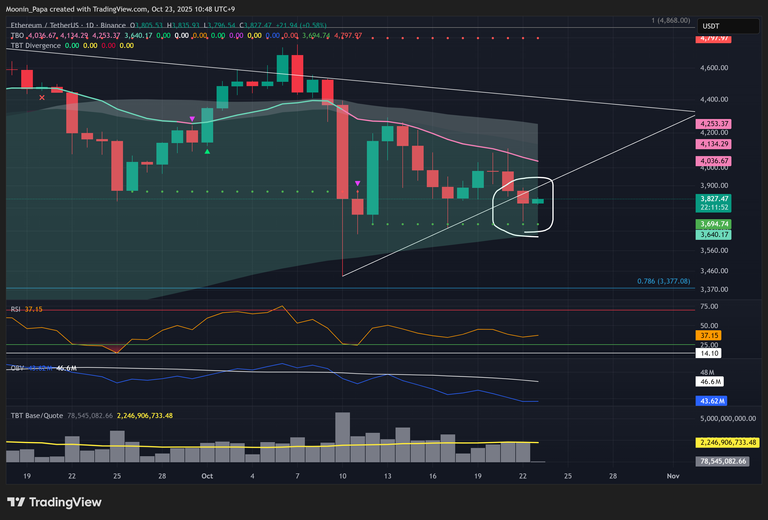The image size is (768, 520).
Task: Click the 3,827.47 current price label
Action: point(716,200)
